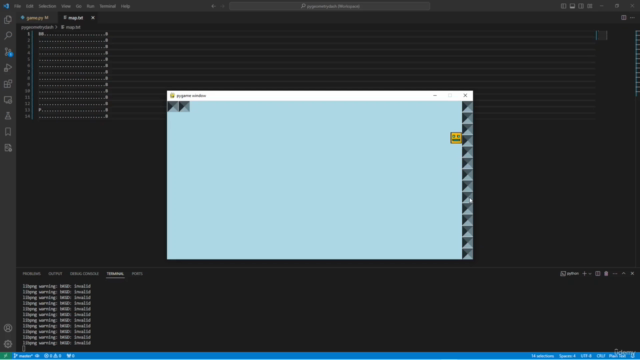Split the terminal panel

598,273
